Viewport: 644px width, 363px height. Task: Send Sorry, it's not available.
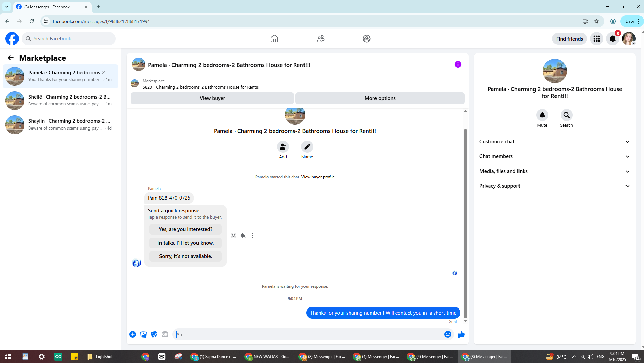tap(185, 256)
